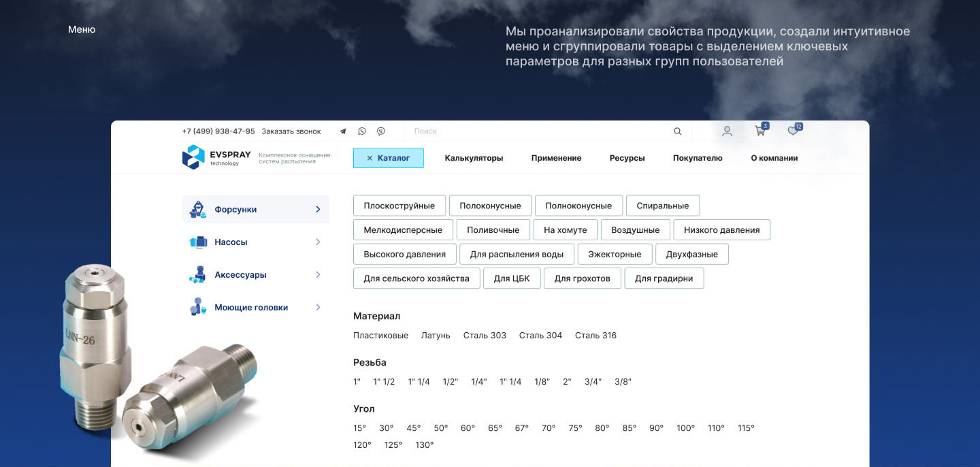Viewport: 980px width, 467px height.
Task: Select the 90° angle filter
Action: 655,428
